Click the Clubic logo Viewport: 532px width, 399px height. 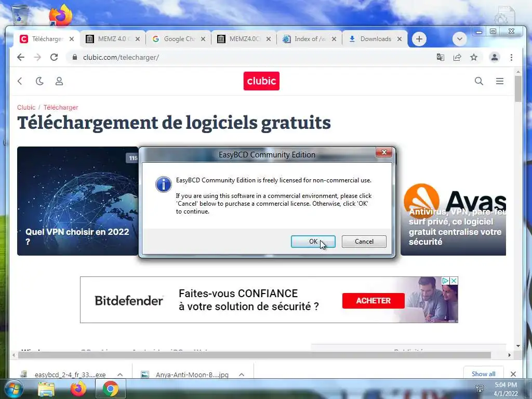[x=261, y=81]
